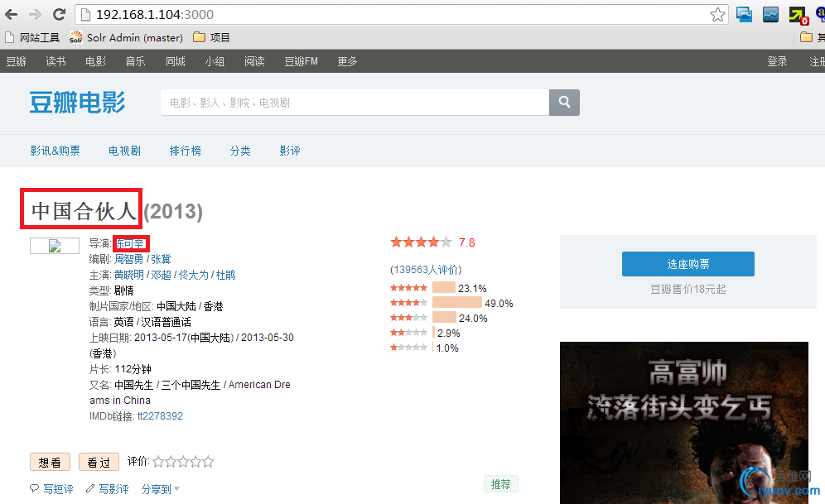Open 音乐 in top navigation

click(135, 61)
